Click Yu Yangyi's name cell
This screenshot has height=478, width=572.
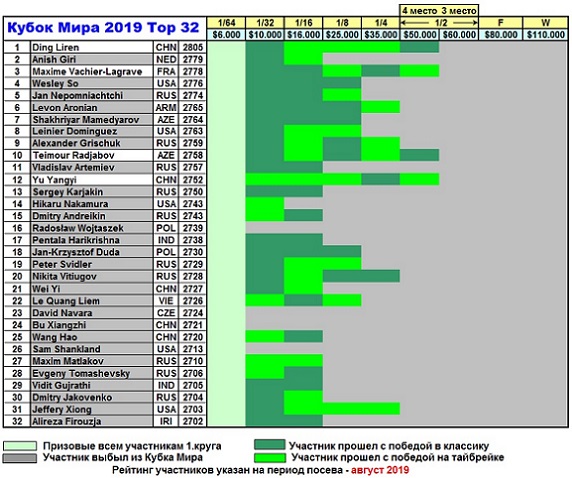91,180
